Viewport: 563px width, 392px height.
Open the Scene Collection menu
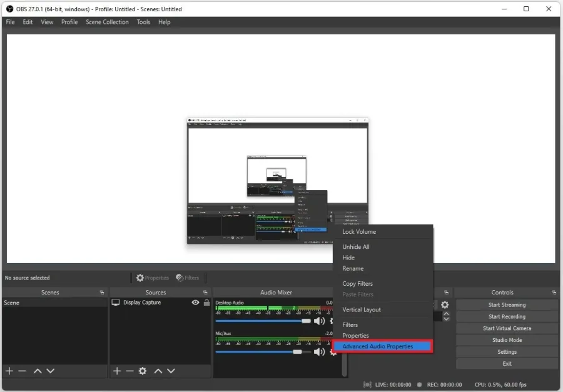107,22
